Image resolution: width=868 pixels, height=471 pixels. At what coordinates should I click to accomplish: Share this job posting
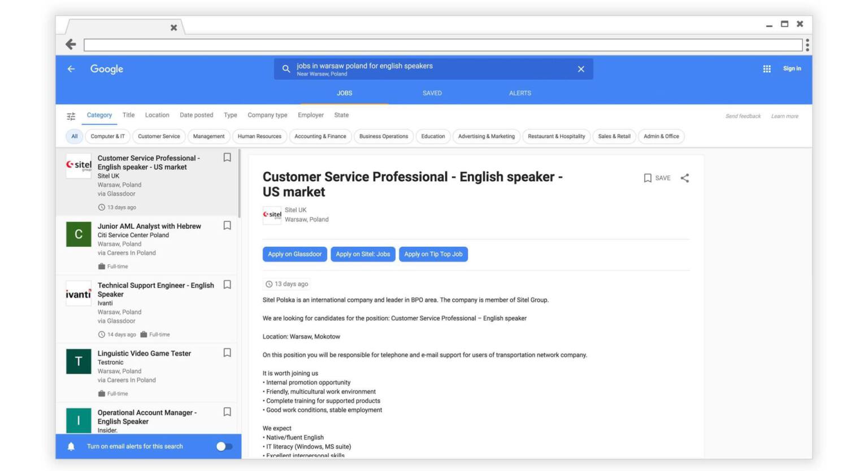tap(685, 178)
